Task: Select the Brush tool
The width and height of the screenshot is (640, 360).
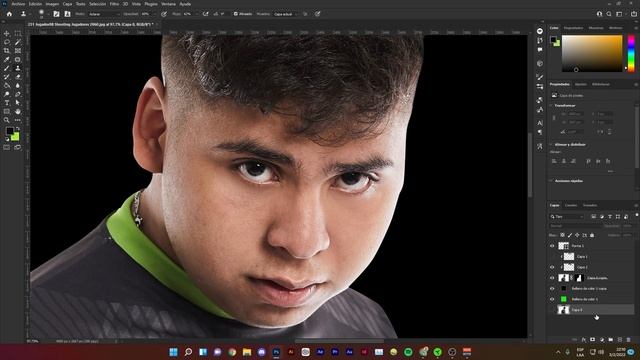Action: click(7, 68)
